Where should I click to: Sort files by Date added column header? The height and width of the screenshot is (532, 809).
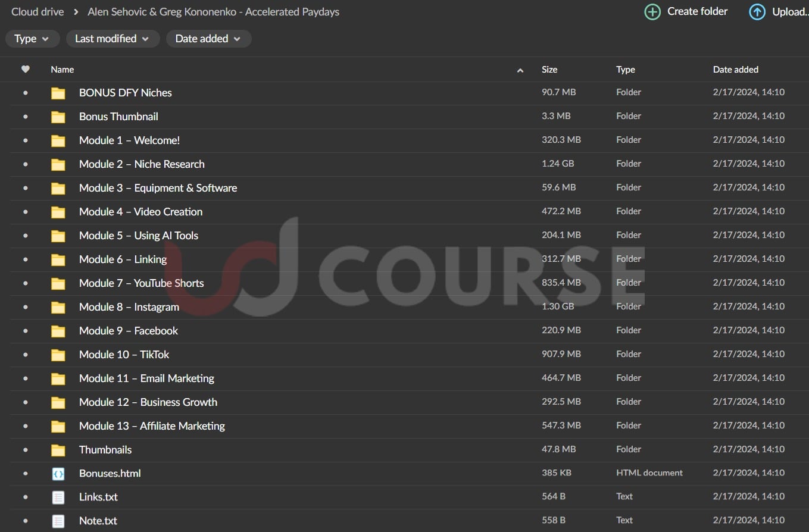pos(735,70)
